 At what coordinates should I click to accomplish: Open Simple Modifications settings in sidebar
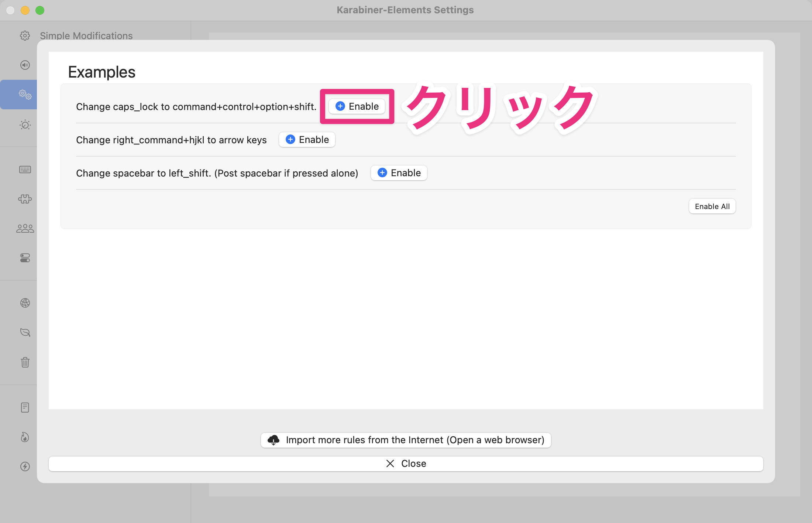25,36
